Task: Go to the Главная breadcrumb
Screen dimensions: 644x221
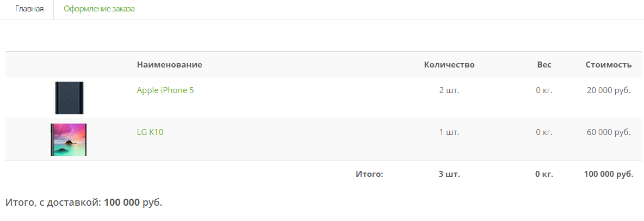Action: (29, 9)
